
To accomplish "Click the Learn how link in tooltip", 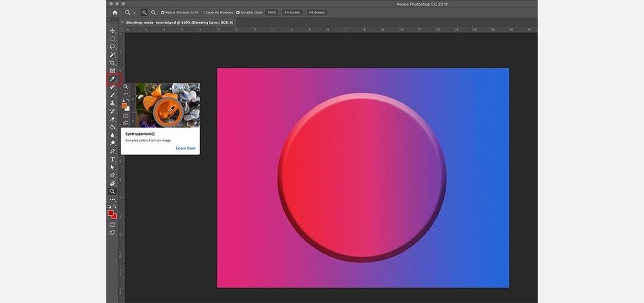I will (185, 148).
